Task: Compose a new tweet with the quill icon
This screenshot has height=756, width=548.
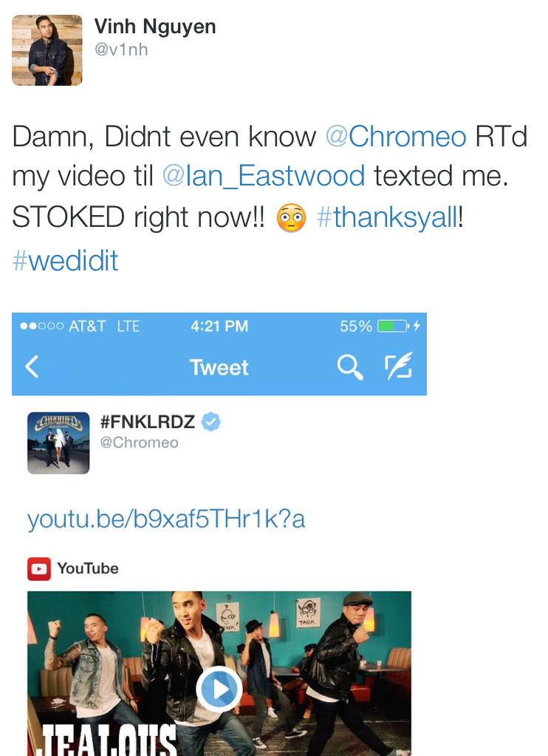Action: pos(399,366)
